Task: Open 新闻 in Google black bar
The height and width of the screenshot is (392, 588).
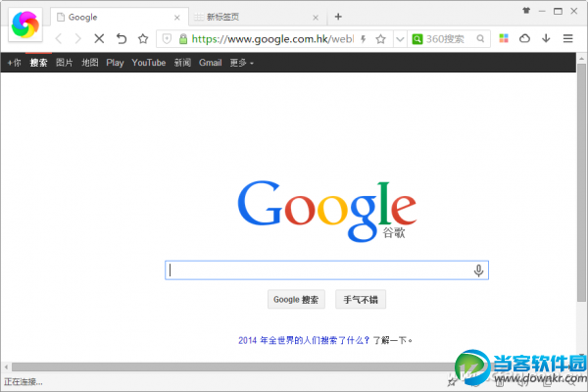Action: click(182, 63)
